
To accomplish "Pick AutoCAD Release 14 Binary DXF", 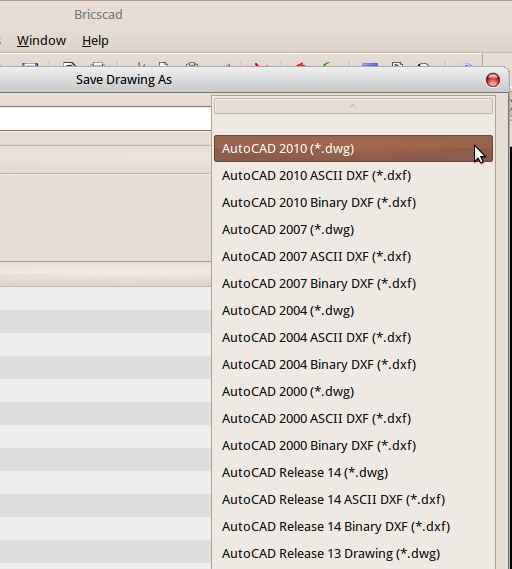I will click(353, 526).
